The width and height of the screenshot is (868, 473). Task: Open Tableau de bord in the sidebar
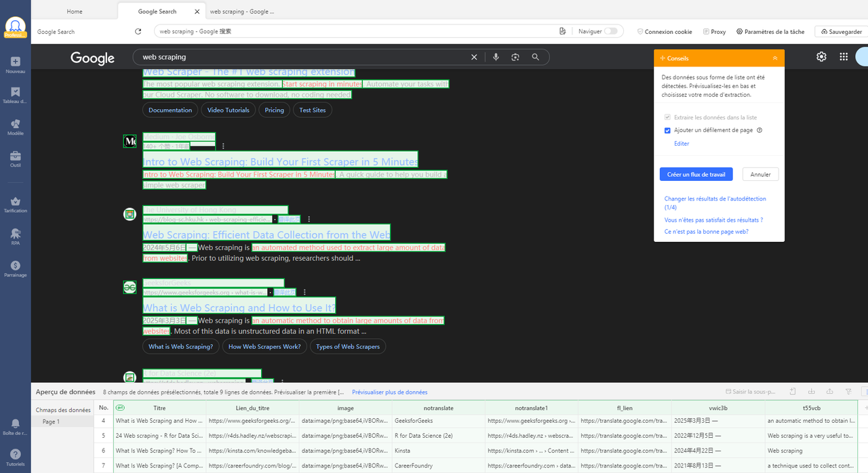(x=15, y=92)
